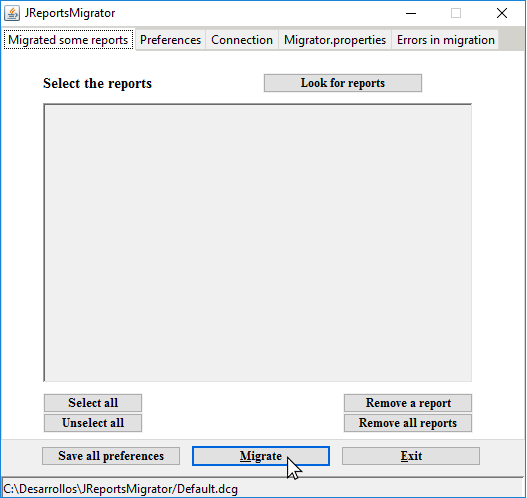527x498 pixels.
Task: Maximize the JReportsMigrator window
Action: (456, 13)
